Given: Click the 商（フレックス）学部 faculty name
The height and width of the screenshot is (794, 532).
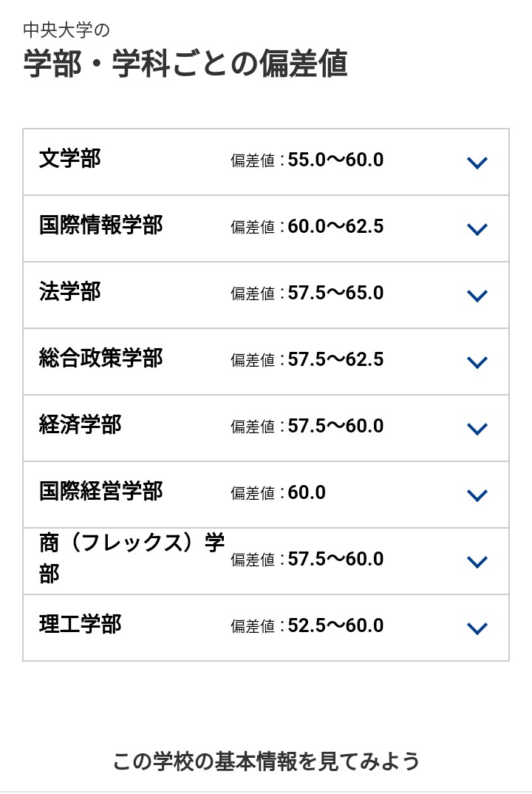Looking at the screenshot, I should point(132,558).
